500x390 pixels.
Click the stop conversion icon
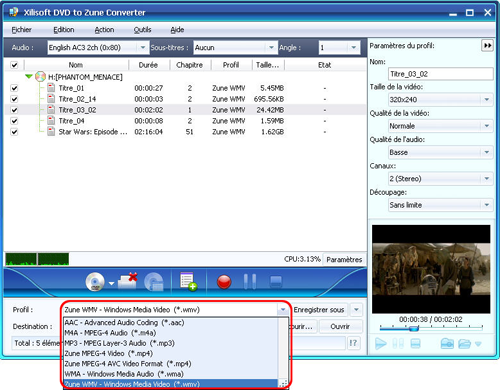pyautogui.click(x=276, y=282)
